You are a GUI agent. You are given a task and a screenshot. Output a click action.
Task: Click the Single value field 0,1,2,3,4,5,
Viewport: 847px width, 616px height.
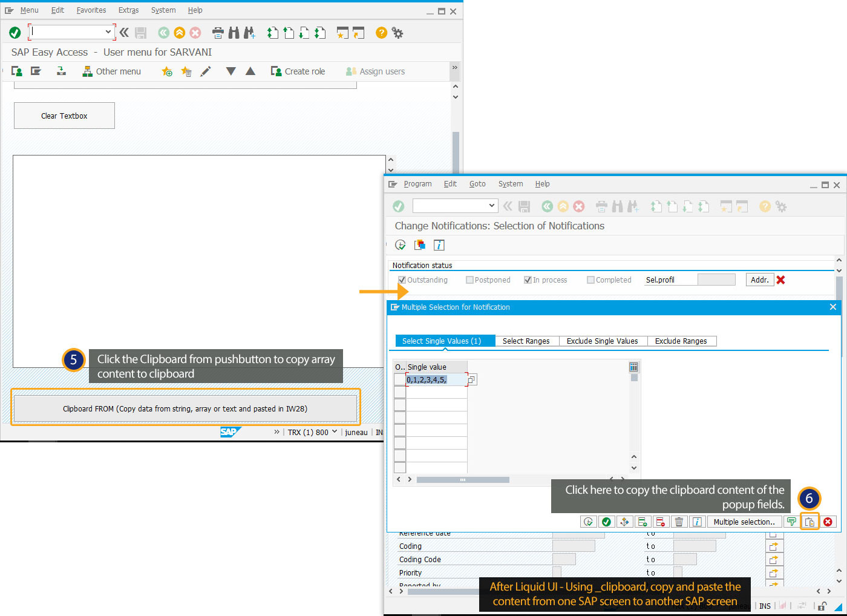(x=436, y=379)
